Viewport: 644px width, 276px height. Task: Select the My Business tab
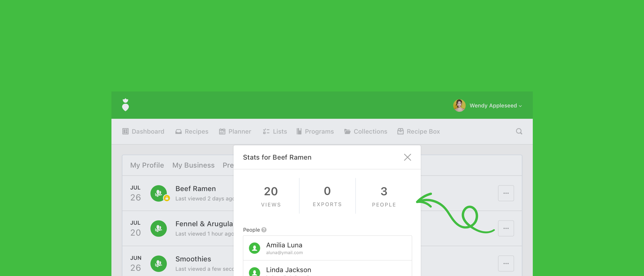click(193, 165)
